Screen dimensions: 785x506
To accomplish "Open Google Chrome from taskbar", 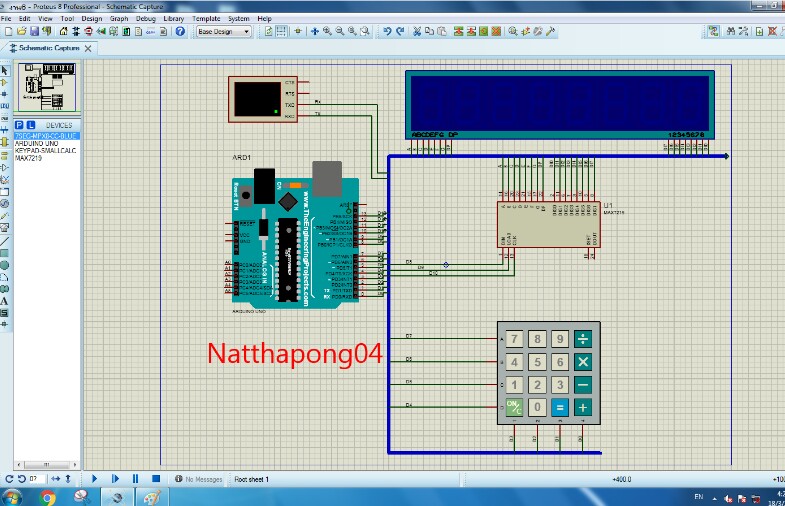I will tap(48, 497).
